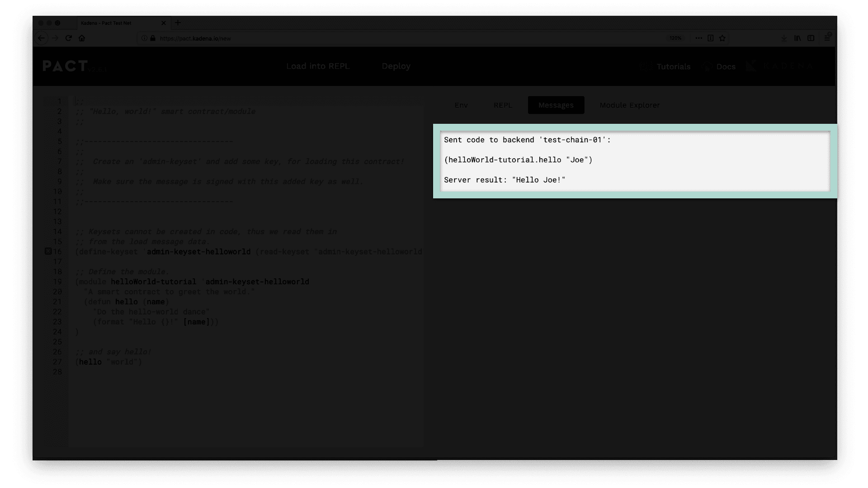Screen dimensions: 868x488
Task: Open the Docs link
Action: (719, 66)
